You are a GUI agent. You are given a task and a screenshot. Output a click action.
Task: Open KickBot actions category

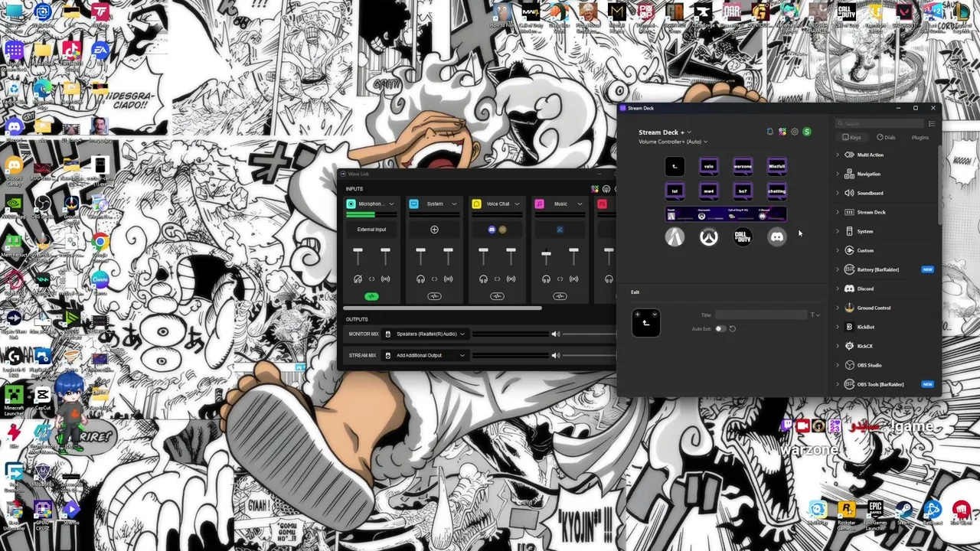pyautogui.click(x=866, y=327)
